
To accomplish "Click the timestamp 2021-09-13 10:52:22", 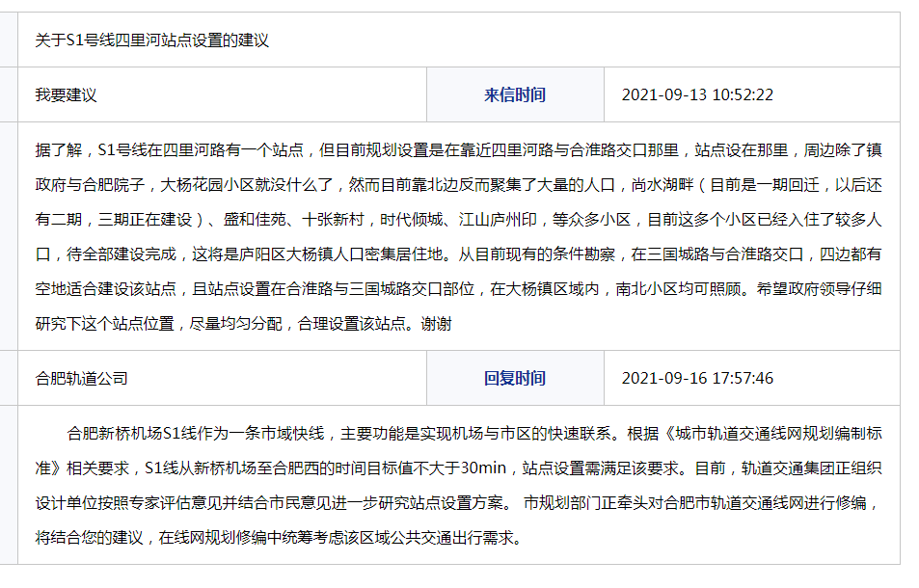I will (697, 95).
